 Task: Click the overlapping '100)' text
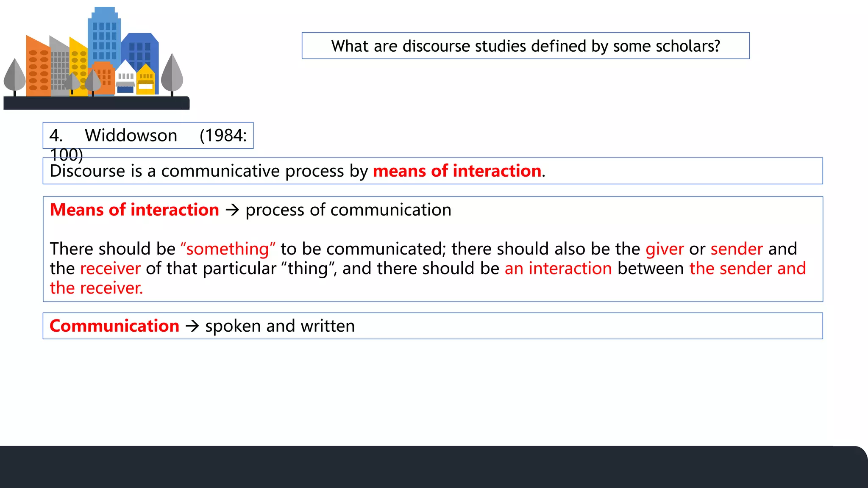point(66,154)
